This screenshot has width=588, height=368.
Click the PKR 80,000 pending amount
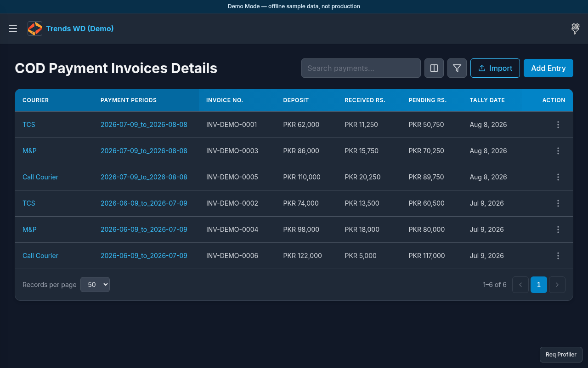(x=427, y=230)
